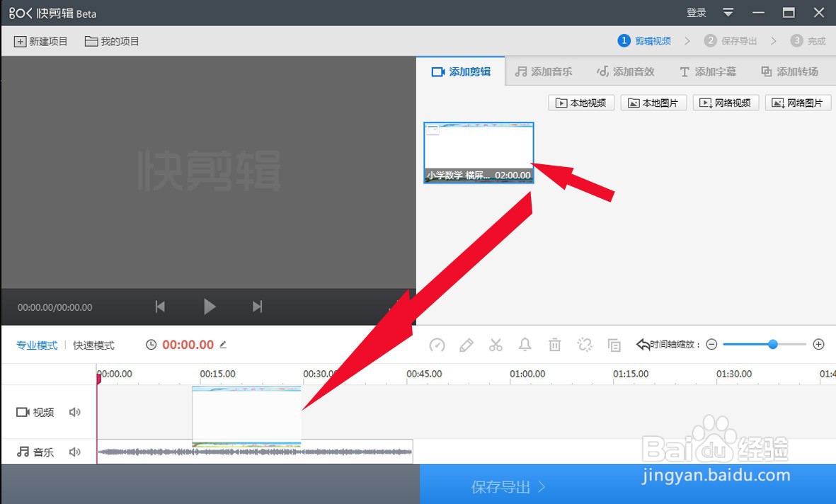836x504 pixels.
Task: Open My Projects (我的项目)
Action: tap(112, 42)
